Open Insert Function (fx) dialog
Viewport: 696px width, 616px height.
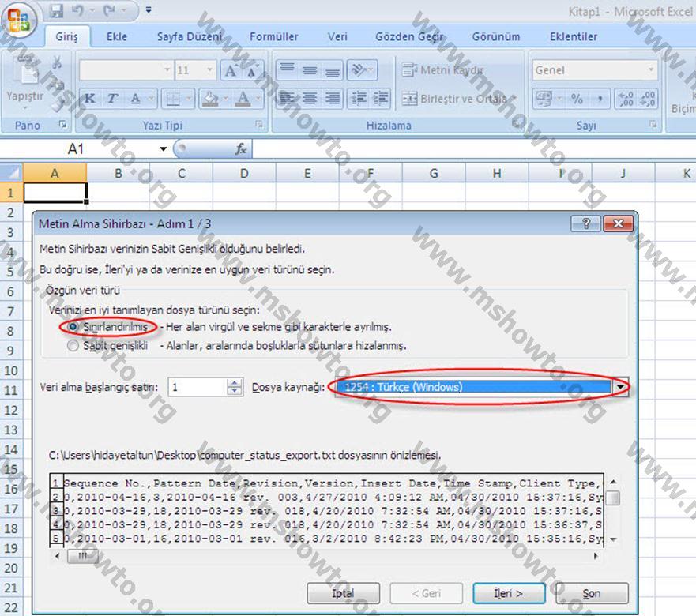click(x=241, y=148)
